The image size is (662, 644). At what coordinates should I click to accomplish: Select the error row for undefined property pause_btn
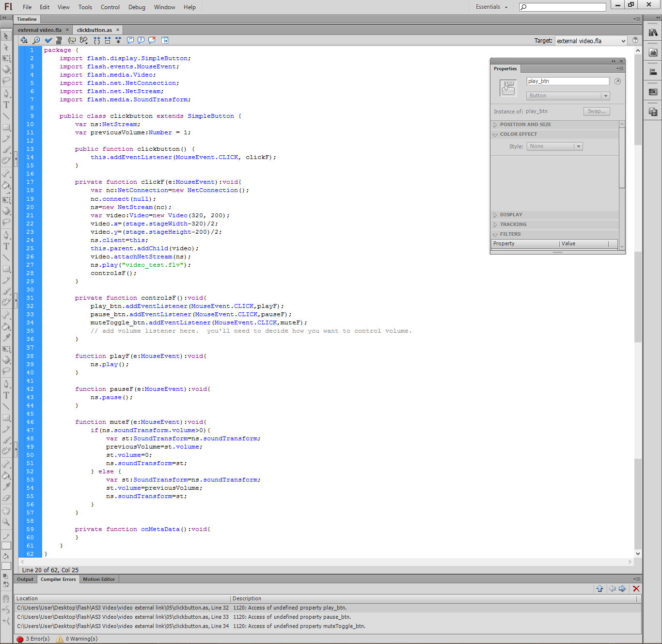(x=328, y=617)
